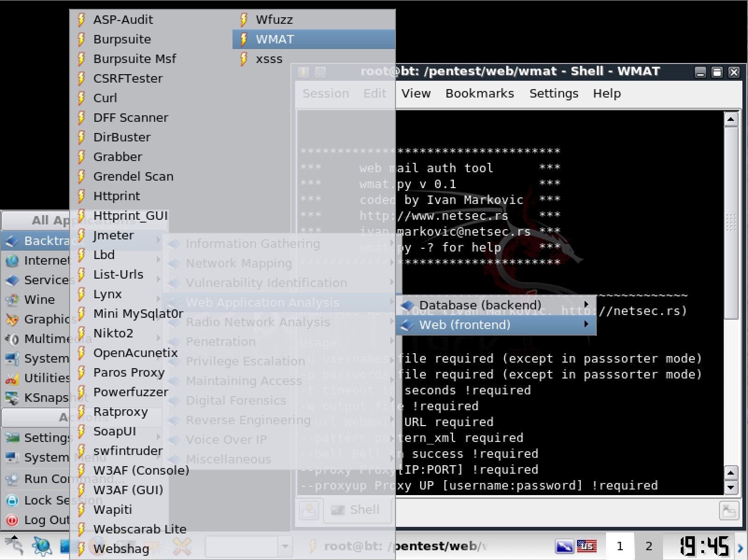748x560 pixels.
Task: Click the Powerfuzzer icon
Action: 81,392
